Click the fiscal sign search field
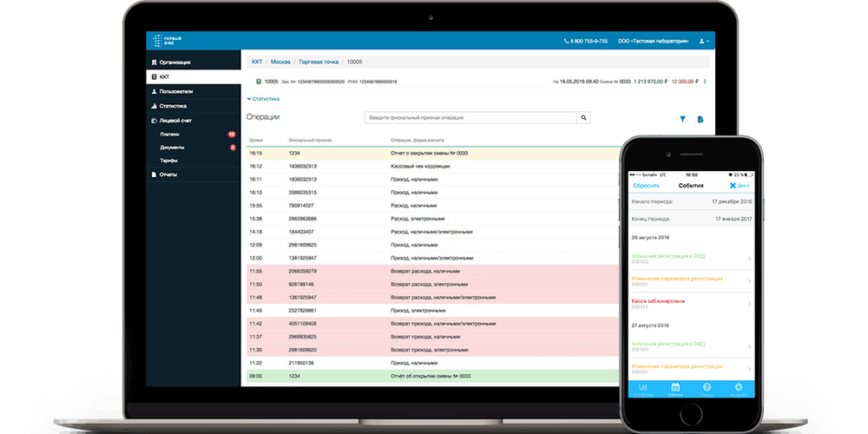Image resolution: width=868 pixels, height=434 pixels. click(470, 117)
